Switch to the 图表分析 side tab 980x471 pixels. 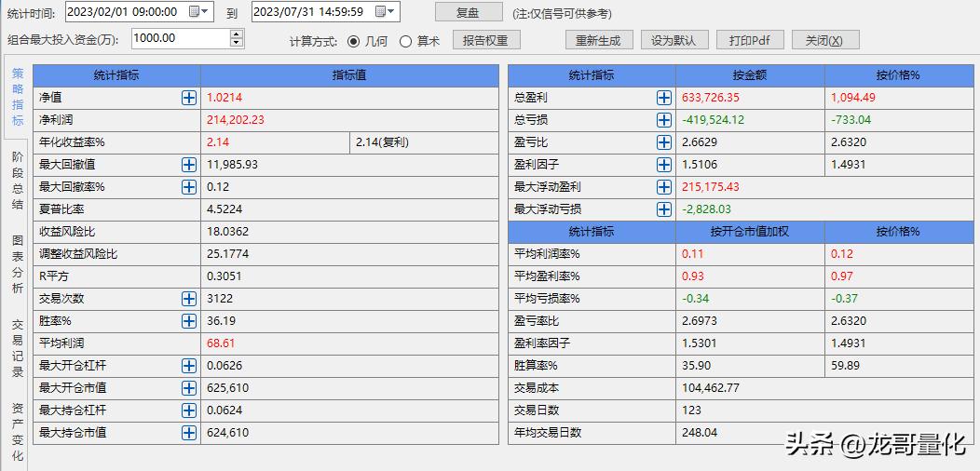tap(18, 263)
